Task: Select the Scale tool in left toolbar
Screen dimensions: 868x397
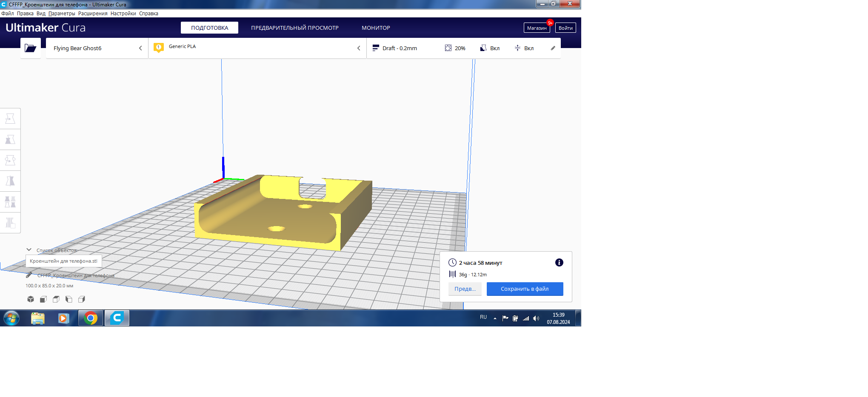Action: coord(10,139)
